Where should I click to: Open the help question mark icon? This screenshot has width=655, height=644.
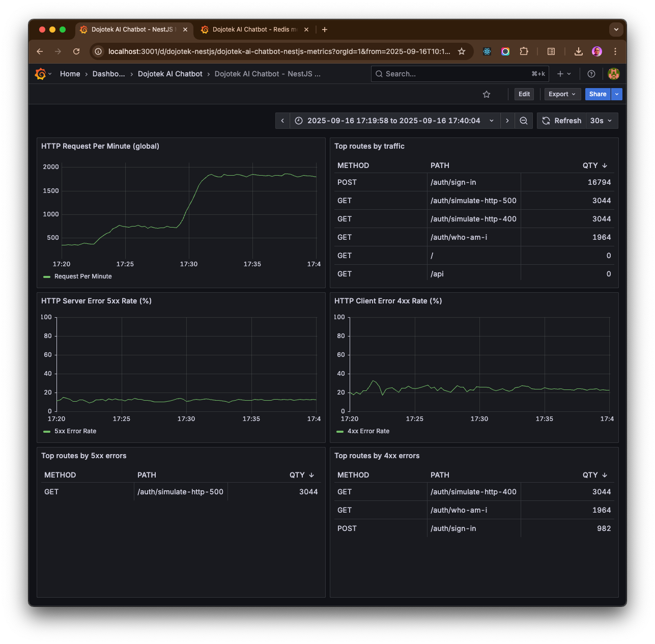591,74
